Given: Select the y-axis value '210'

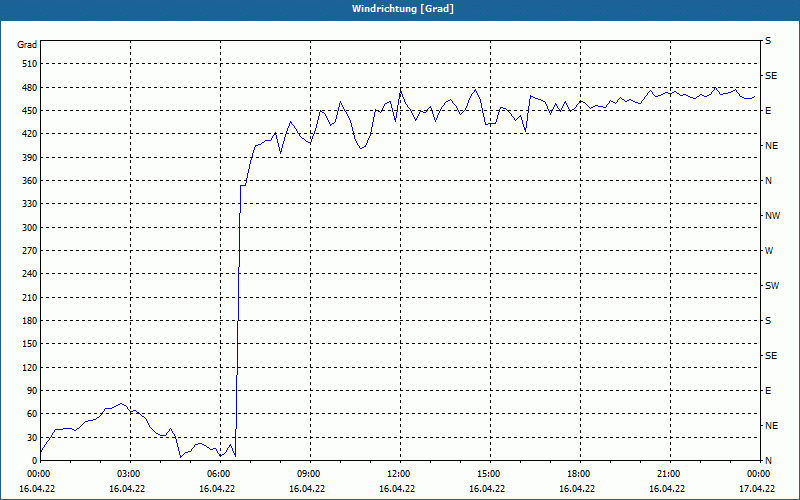Looking at the screenshot, I should click(30, 297).
